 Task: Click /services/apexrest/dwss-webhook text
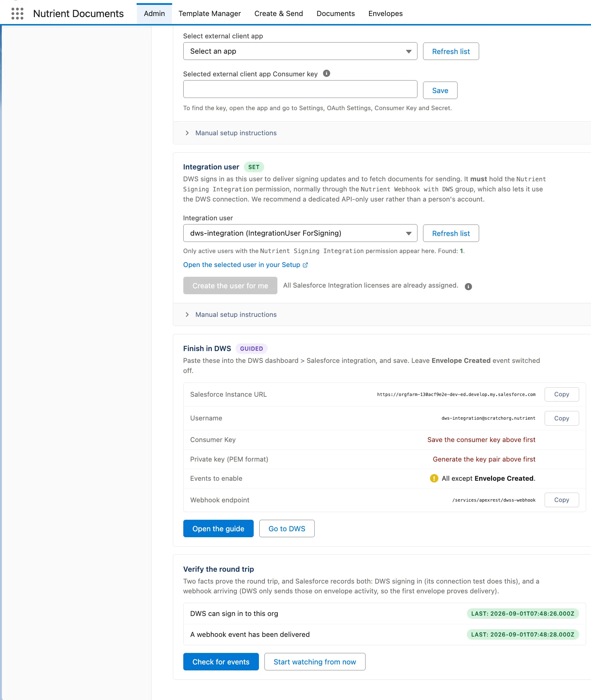494,500
